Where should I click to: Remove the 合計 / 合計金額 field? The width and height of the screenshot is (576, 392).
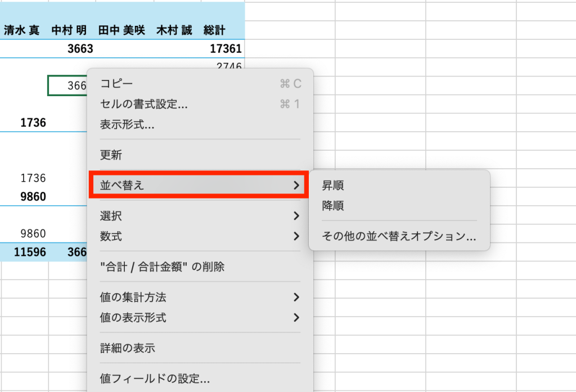coord(162,267)
